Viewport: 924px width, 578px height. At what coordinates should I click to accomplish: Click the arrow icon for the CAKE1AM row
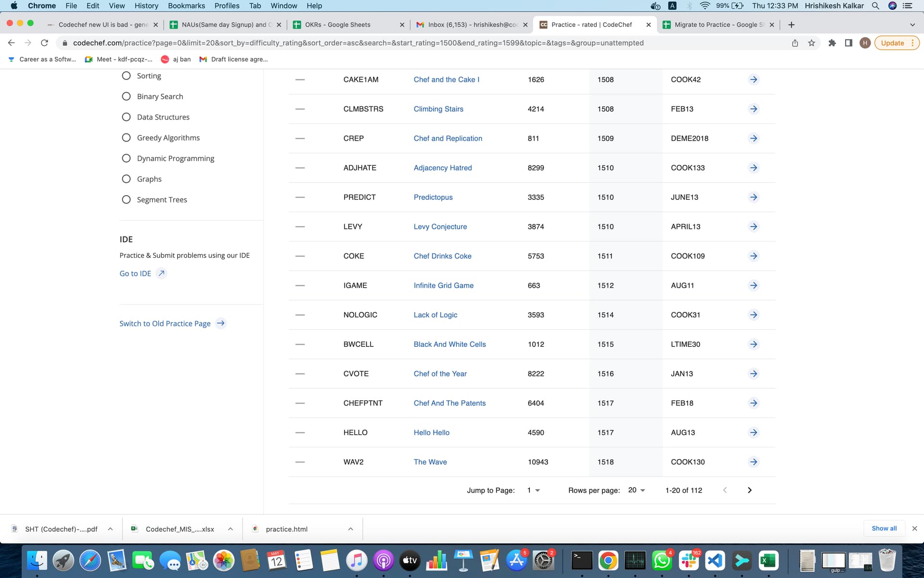pos(754,79)
